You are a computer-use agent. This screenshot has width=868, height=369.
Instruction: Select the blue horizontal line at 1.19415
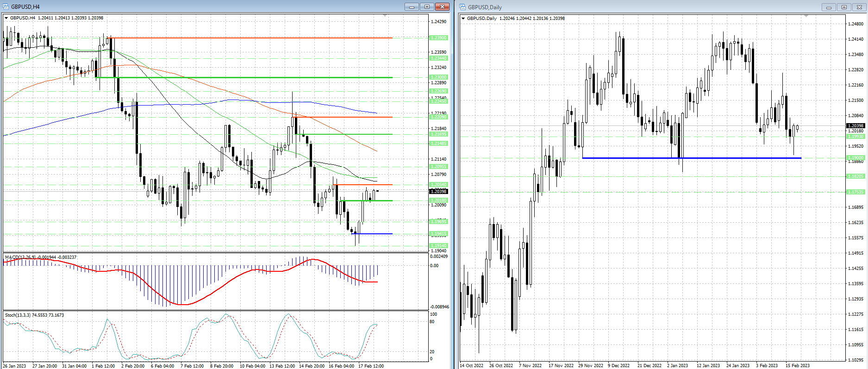click(x=372, y=234)
